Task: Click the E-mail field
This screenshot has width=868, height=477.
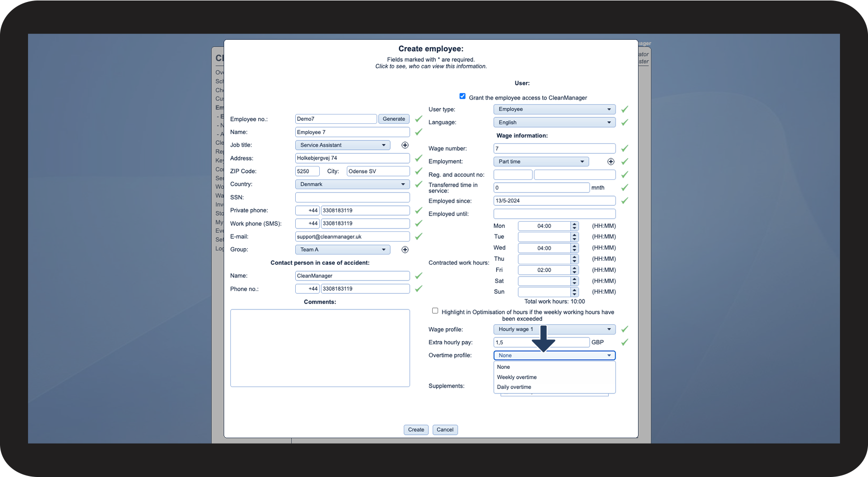Action: pos(352,237)
